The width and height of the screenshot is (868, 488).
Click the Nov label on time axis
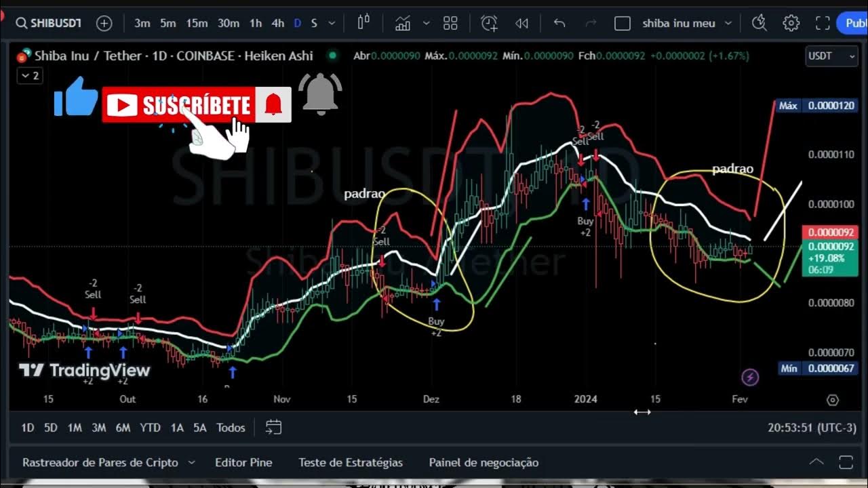coord(281,399)
